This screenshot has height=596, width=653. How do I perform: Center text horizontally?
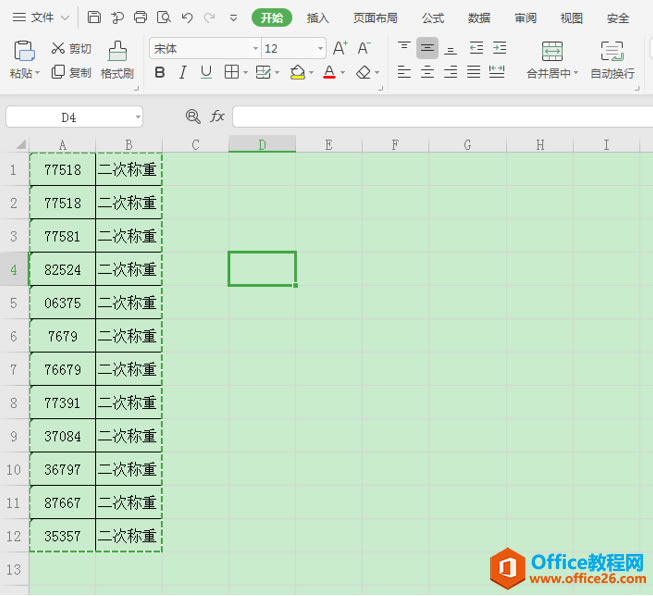[427, 72]
